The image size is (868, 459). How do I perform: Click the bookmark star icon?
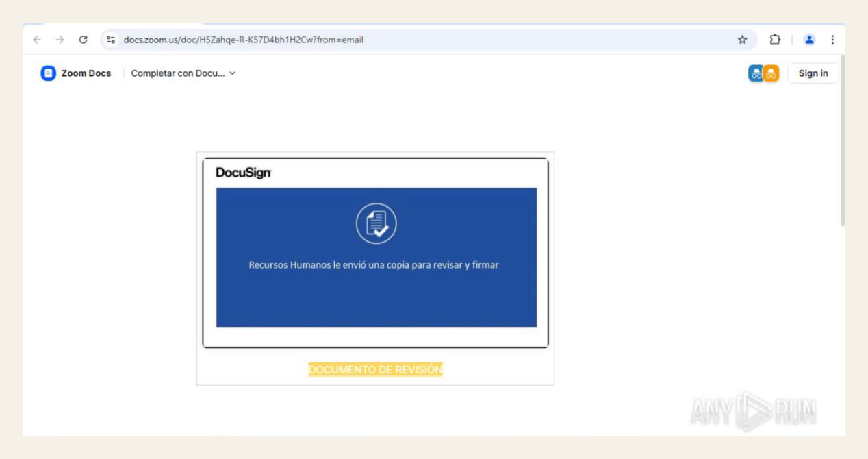pyautogui.click(x=742, y=40)
